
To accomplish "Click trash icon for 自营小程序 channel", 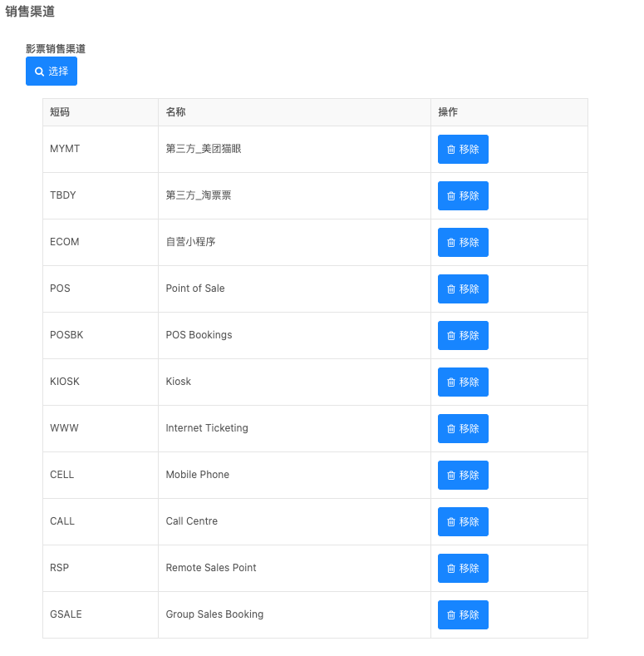I will point(451,243).
